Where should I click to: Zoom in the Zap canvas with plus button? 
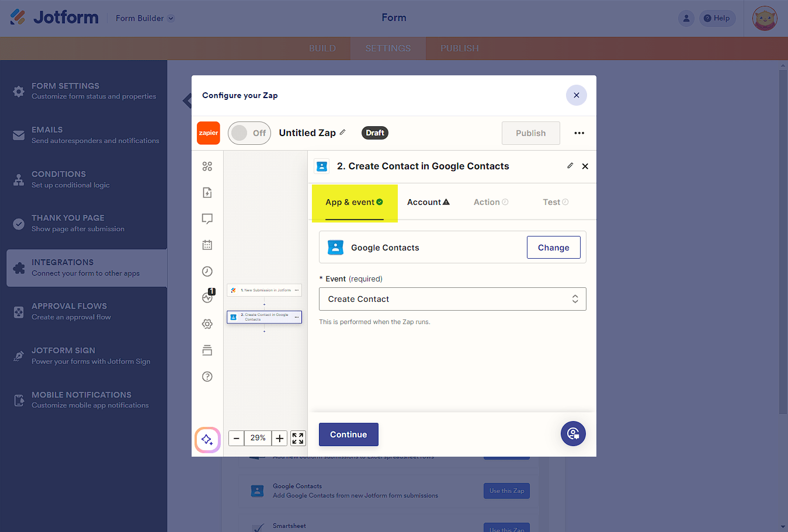(x=280, y=438)
